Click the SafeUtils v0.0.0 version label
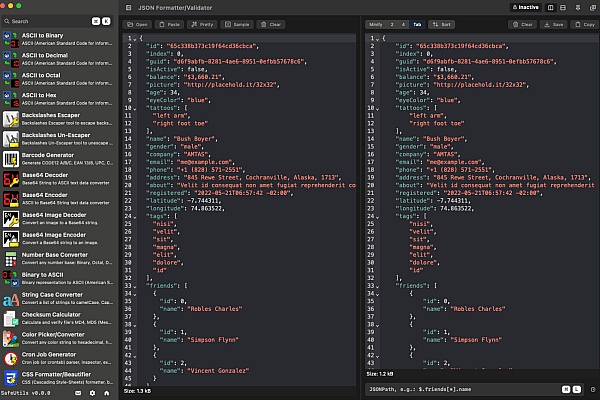600x400 pixels. 25,393
